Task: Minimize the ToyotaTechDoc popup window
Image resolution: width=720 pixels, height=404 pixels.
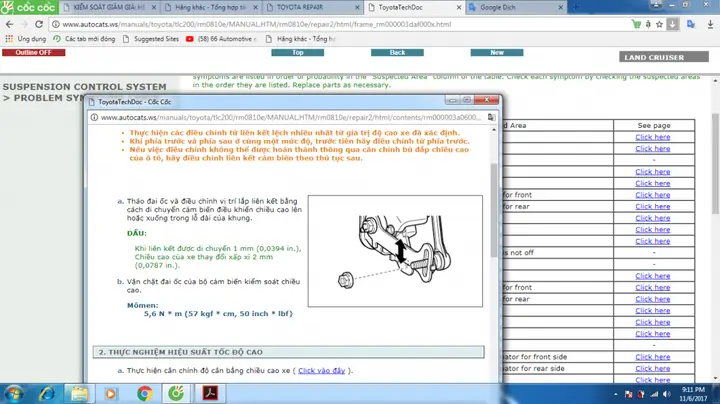Action: point(452,100)
